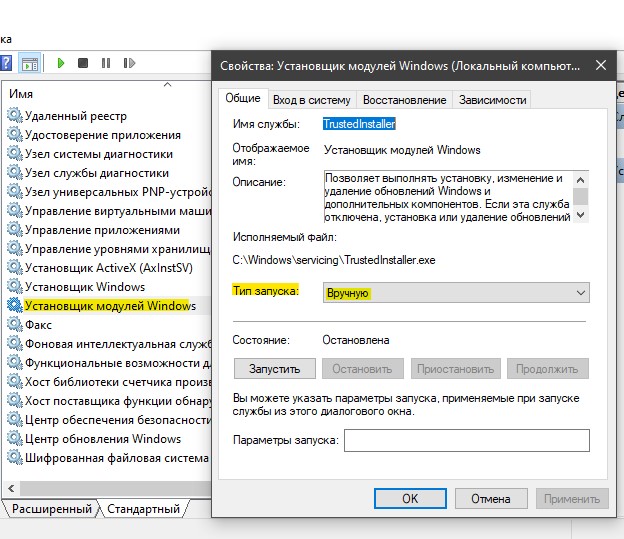
Task: Click gear icon of Шифрованная файловая система
Action: [x=15, y=457]
